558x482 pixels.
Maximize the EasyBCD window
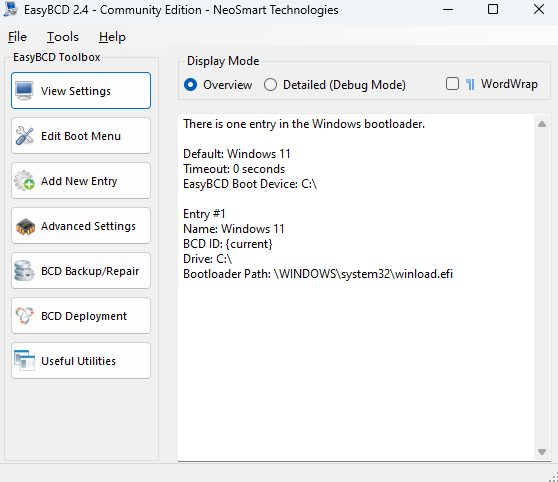point(493,10)
